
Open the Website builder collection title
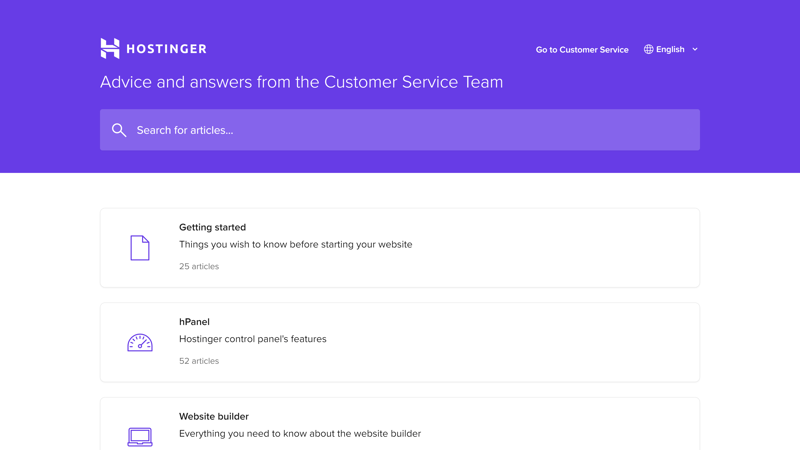214,416
